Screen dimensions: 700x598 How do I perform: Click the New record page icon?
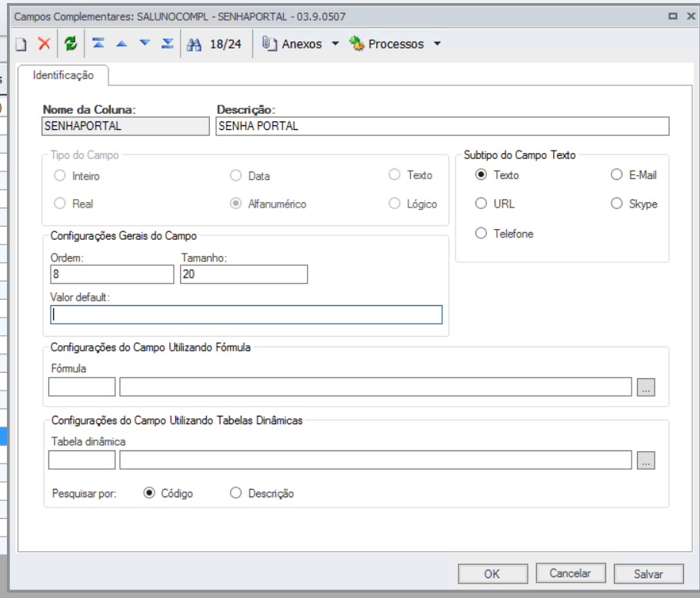point(21,44)
